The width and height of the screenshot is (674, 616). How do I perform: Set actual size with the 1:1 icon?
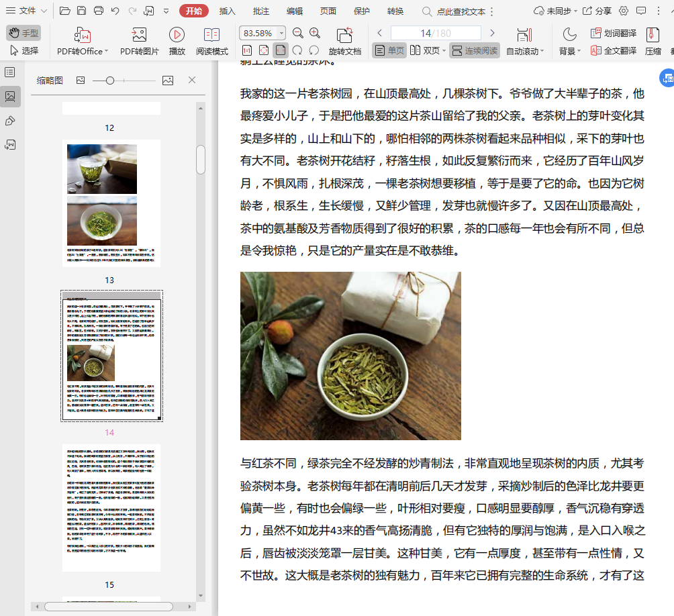point(247,51)
